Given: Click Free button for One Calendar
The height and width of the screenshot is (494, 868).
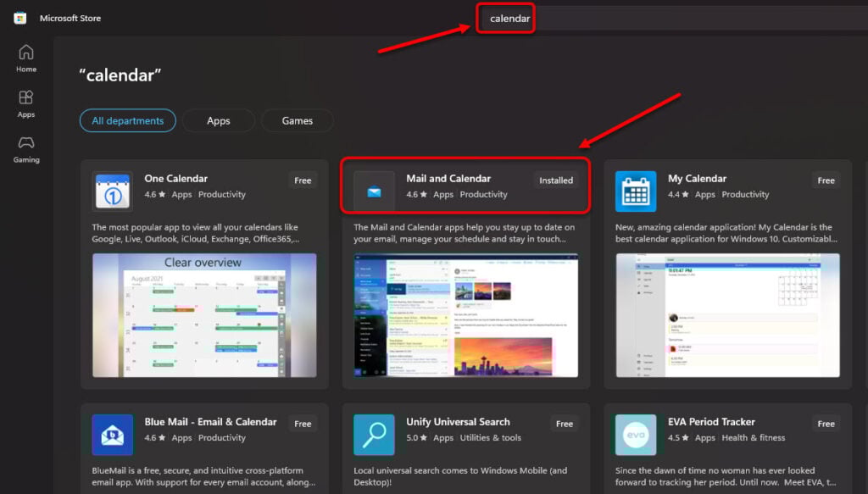Looking at the screenshot, I should (x=303, y=180).
